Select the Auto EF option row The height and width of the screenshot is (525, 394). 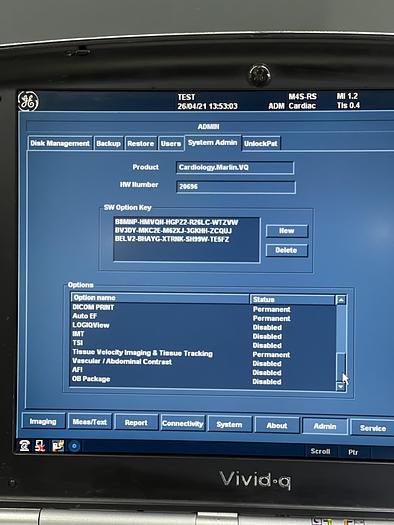pyautogui.click(x=203, y=316)
